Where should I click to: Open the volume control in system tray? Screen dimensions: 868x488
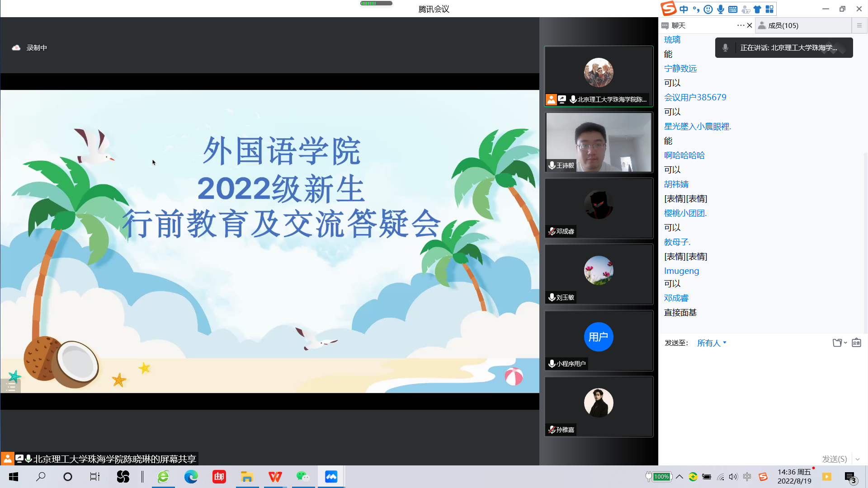(733, 477)
